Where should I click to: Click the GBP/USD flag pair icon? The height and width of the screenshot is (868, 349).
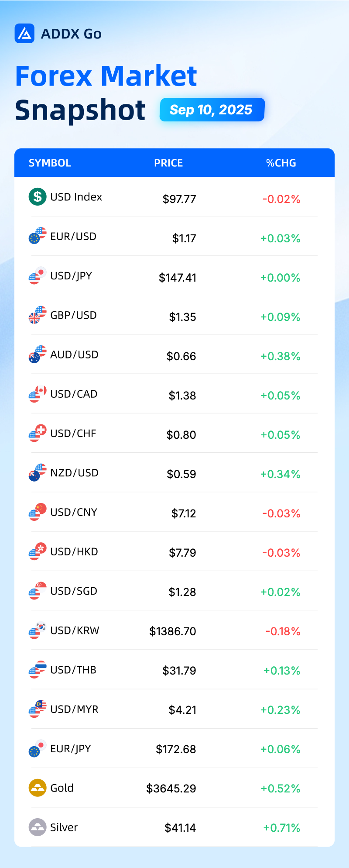click(x=38, y=315)
